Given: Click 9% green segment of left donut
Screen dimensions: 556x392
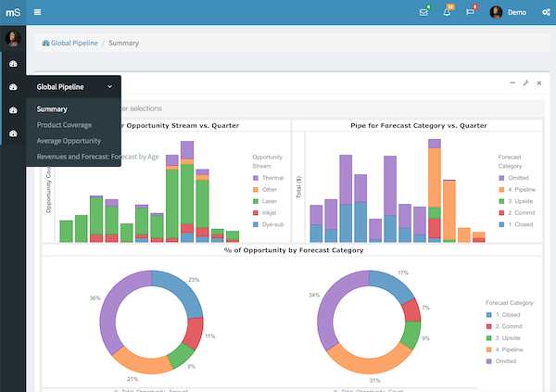Looking at the screenshot, I should tap(182, 356).
